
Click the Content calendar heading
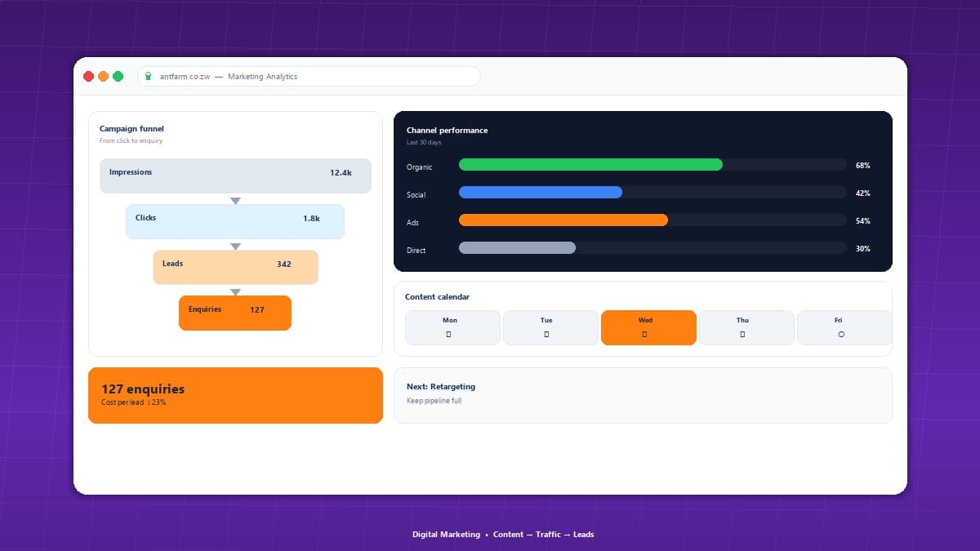(x=438, y=297)
